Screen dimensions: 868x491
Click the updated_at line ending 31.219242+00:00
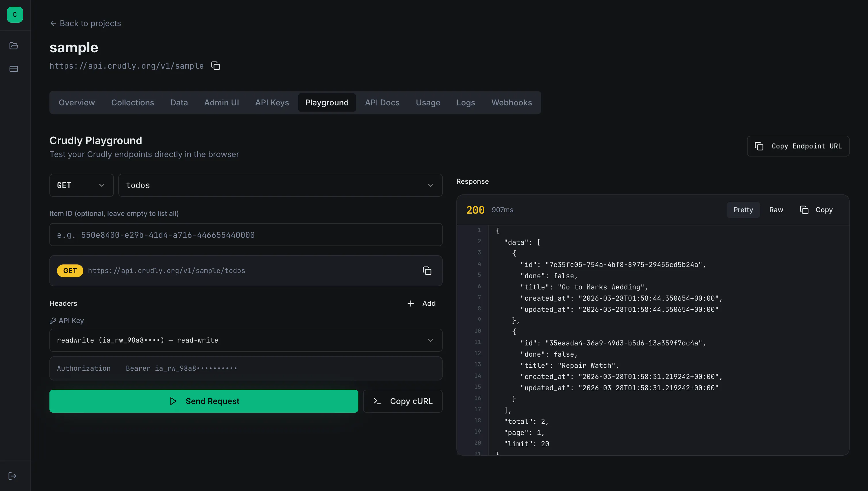pyautogui.click(x=619, y=388)
